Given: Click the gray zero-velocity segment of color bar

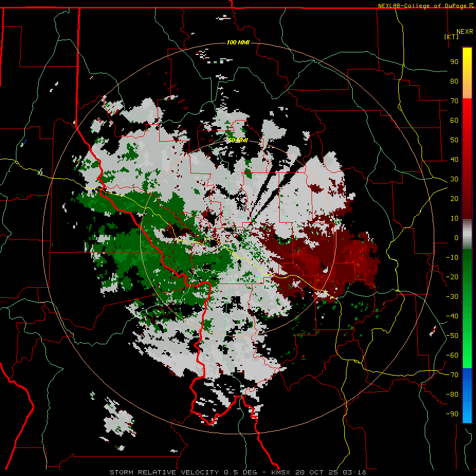Looking at the screenshot, I should click(467, 234).
